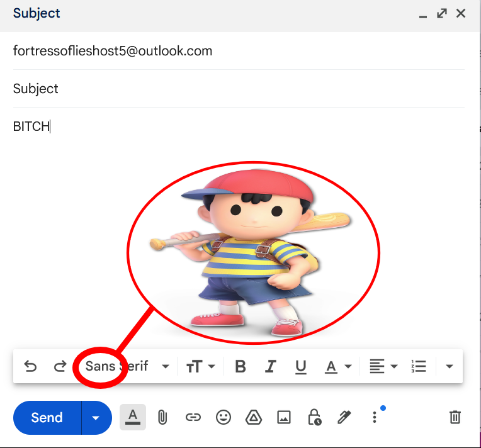Image resolution: width=481 pixels, height=448 pixels.
Task: Open the text alignment dropdown
Action: coord(383,366)
